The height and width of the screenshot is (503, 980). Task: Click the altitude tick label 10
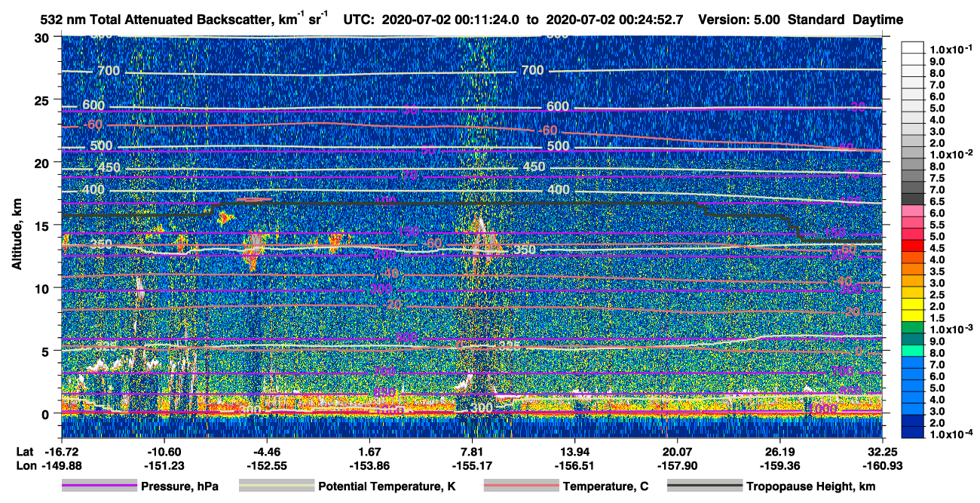[x=43, y=288]
